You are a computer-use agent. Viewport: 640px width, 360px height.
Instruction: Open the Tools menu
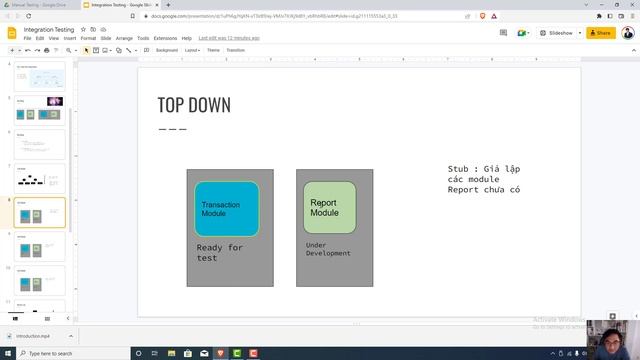(x=143, y=38)
